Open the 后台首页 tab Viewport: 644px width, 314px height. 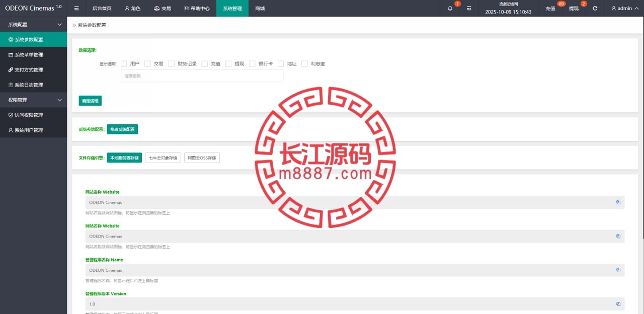(x=102, y=9)
